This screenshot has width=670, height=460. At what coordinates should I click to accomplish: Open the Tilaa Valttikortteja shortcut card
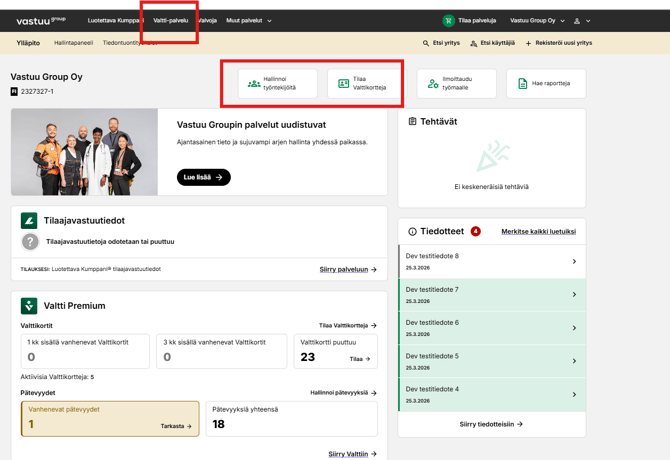[x=367, y=83]
